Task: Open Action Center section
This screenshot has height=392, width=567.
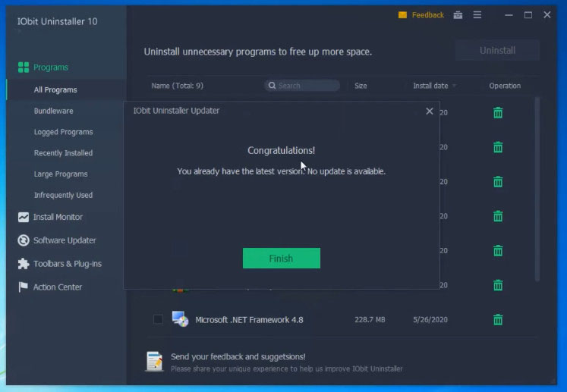Action: coord(58,287)
